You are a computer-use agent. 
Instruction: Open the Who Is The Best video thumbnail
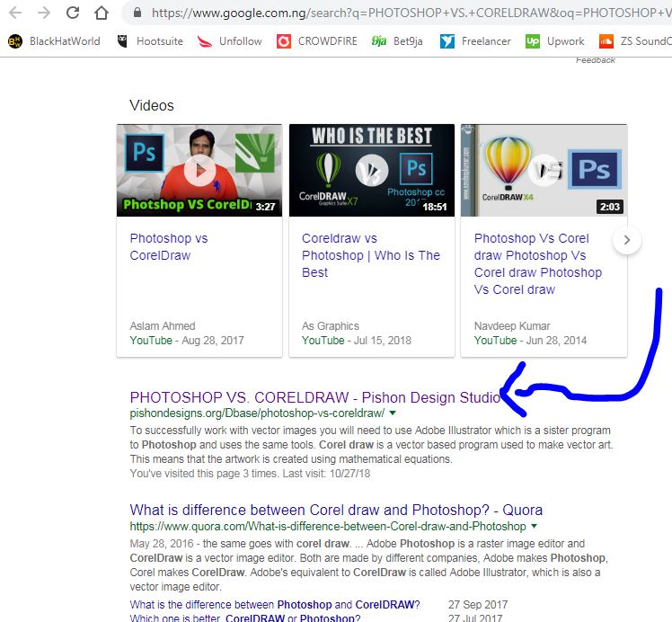pyautogui.click(x=372, y=170)
